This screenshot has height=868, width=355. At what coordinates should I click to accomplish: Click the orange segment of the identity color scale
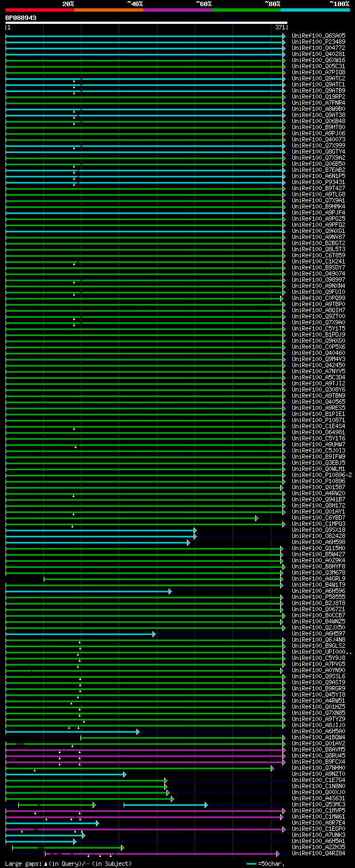[109, 9]
